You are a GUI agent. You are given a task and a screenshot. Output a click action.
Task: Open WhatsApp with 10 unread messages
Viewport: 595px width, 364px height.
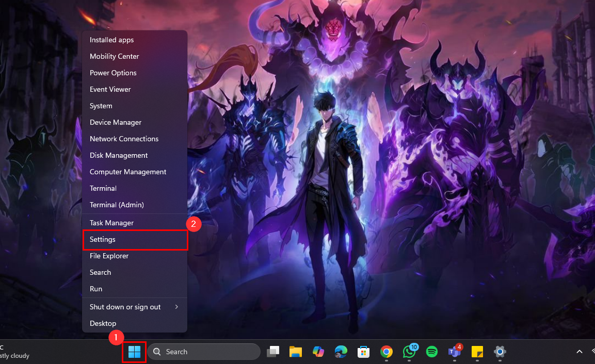coord(409,352)
